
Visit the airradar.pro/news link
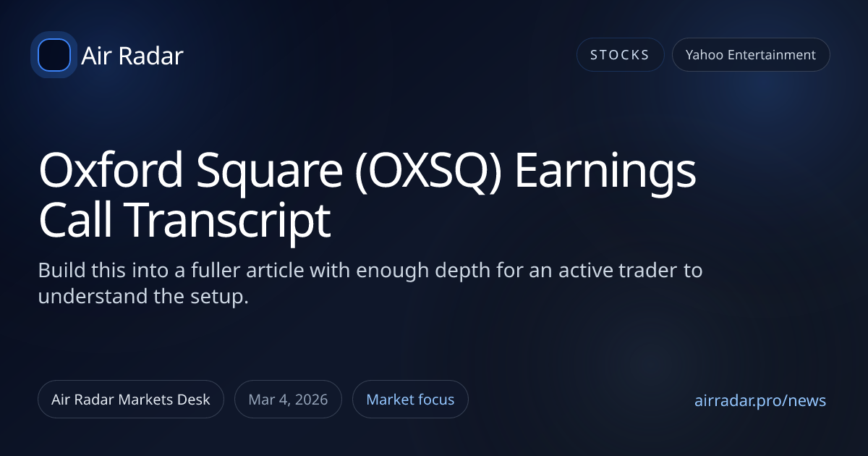[759, 400]
